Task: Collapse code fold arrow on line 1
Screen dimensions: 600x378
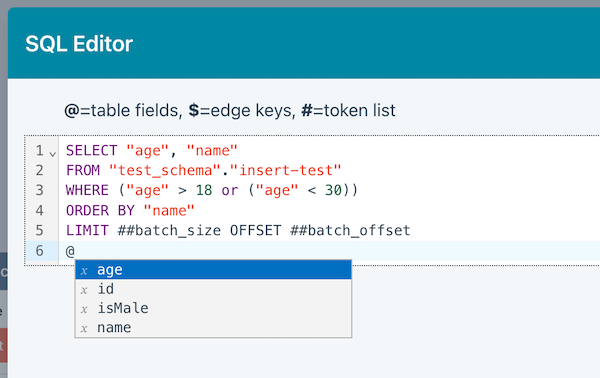Action: coord(52,153)
